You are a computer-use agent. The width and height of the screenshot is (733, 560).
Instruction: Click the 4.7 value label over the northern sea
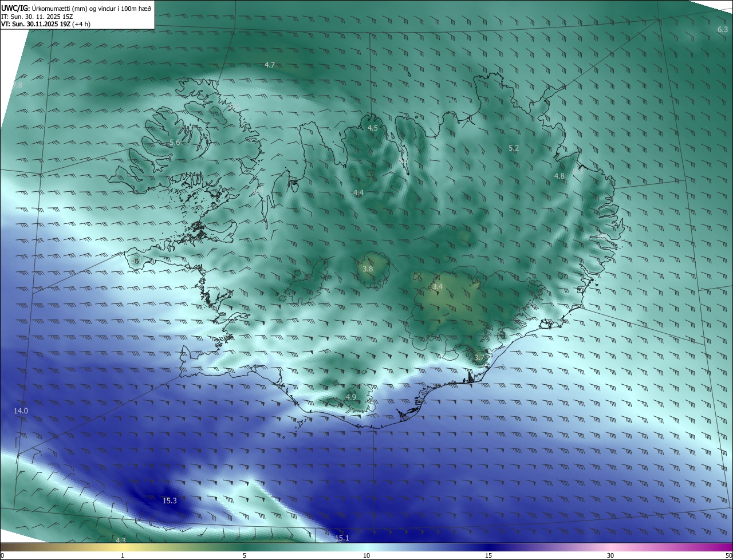point(270,65)
